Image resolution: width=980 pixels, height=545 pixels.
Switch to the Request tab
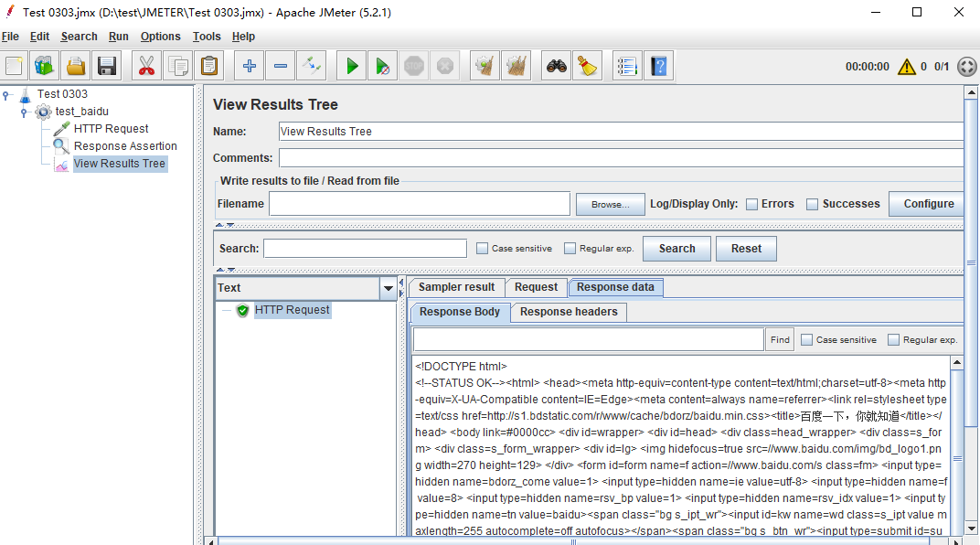tap(536, 287)
